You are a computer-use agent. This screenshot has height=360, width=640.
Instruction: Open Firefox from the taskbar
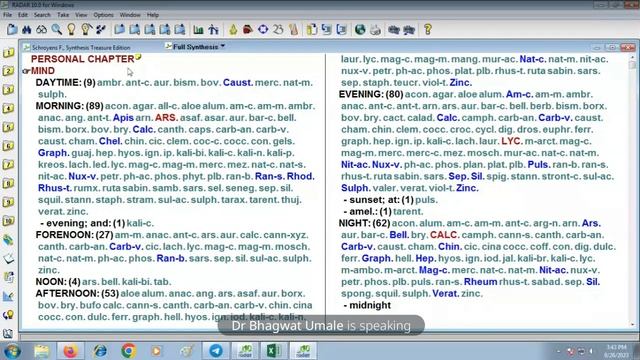[70, 351]
